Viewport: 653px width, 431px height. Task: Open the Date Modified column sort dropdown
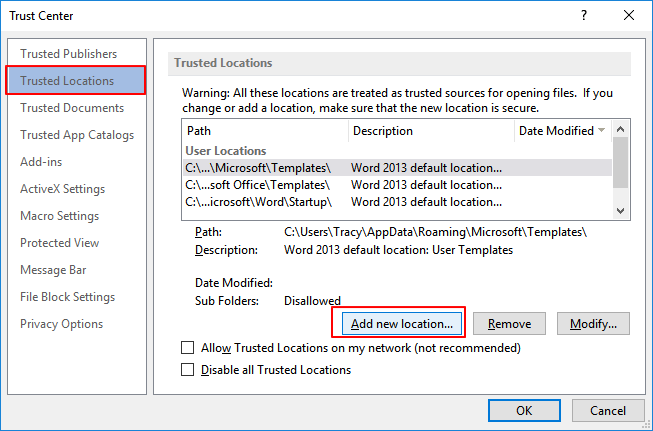602,131
